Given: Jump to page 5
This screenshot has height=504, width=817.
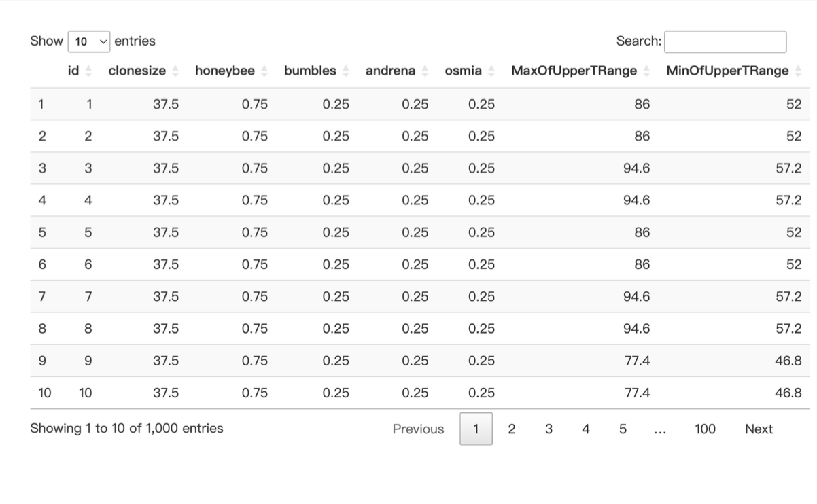Looking at the screenshot, I should (622, 429).
